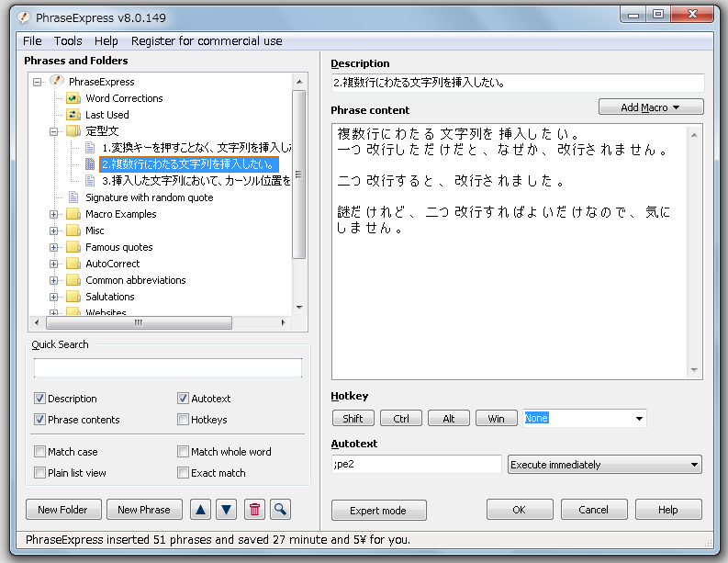Click the magnifier search button
This screenshot has height=563, width=728.
280,510
